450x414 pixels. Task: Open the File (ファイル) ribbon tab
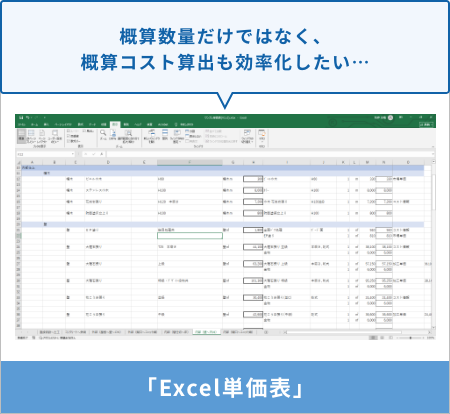coord(22,124)
